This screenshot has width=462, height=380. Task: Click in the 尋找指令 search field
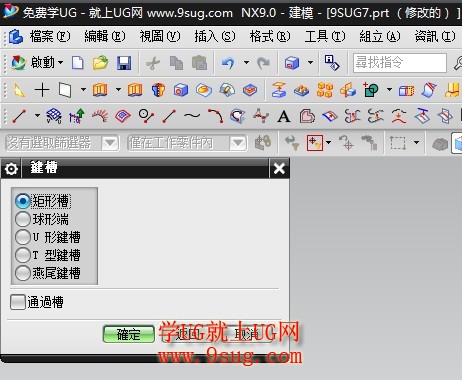point(400,62)
